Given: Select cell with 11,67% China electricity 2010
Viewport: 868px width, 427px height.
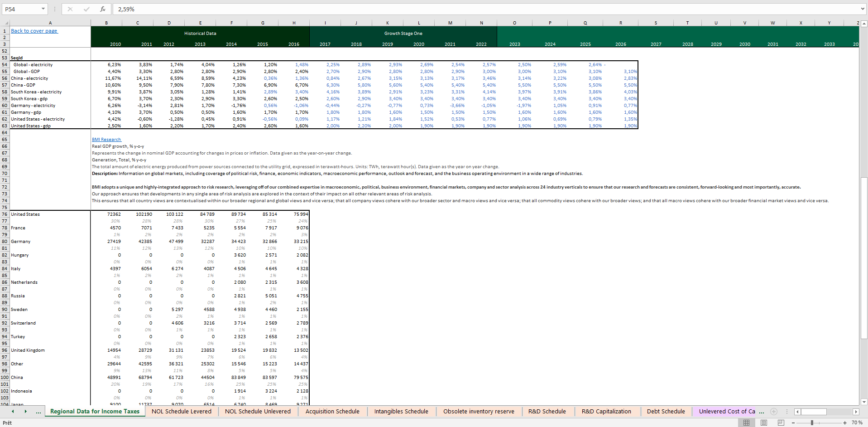Looking at the screenshot, I should pyautogui.click(x=106, y=78).
